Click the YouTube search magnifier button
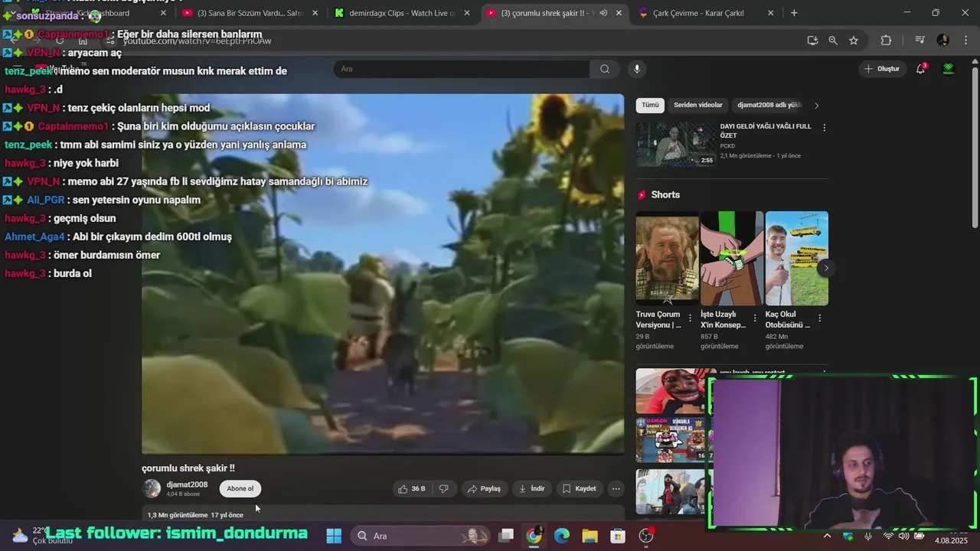This screenshot has height=551, width=980. point(605,69)
